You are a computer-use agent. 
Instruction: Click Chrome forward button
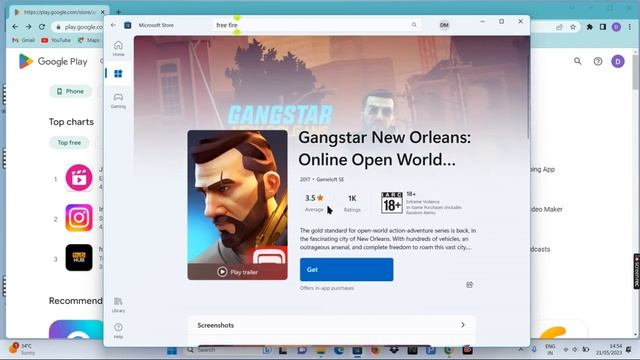tap(29, 27)
